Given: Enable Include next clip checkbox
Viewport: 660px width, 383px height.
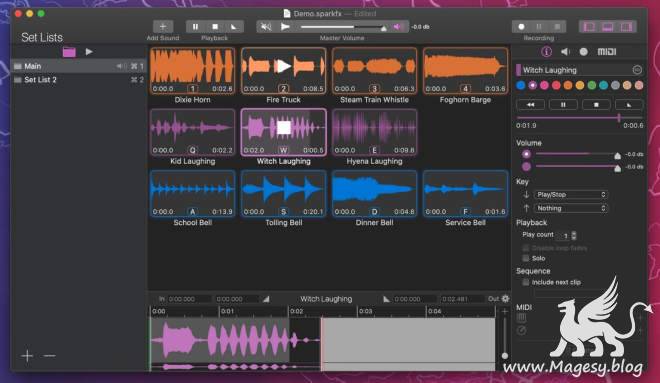Looking at the screenshot, I should tap(526, 282).
